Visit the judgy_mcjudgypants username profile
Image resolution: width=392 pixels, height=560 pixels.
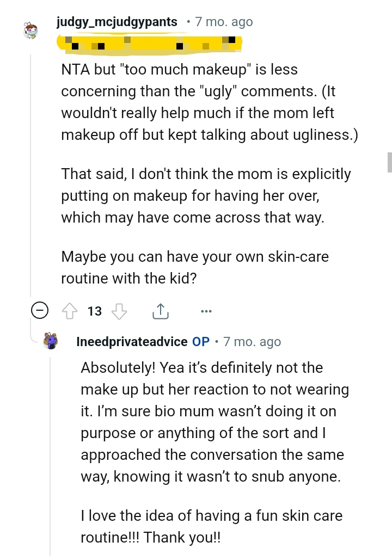[x=117, y=22]
